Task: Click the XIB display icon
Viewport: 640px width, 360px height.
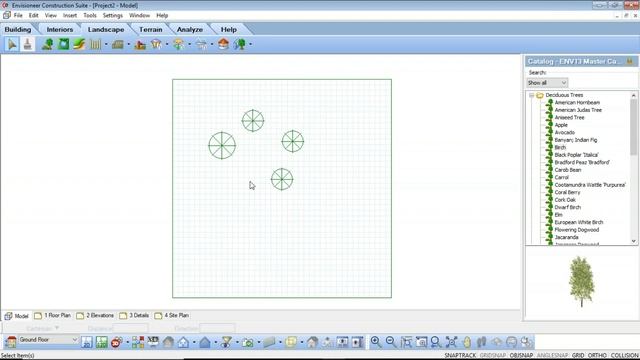Action: tap(153, 342)
